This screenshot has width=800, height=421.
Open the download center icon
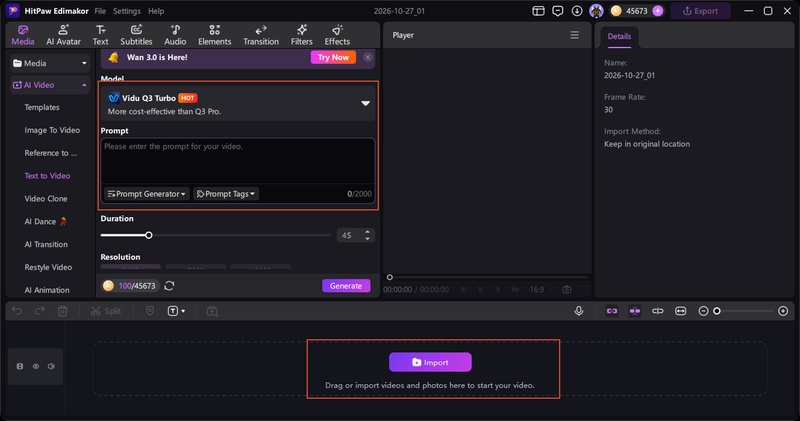577,11
